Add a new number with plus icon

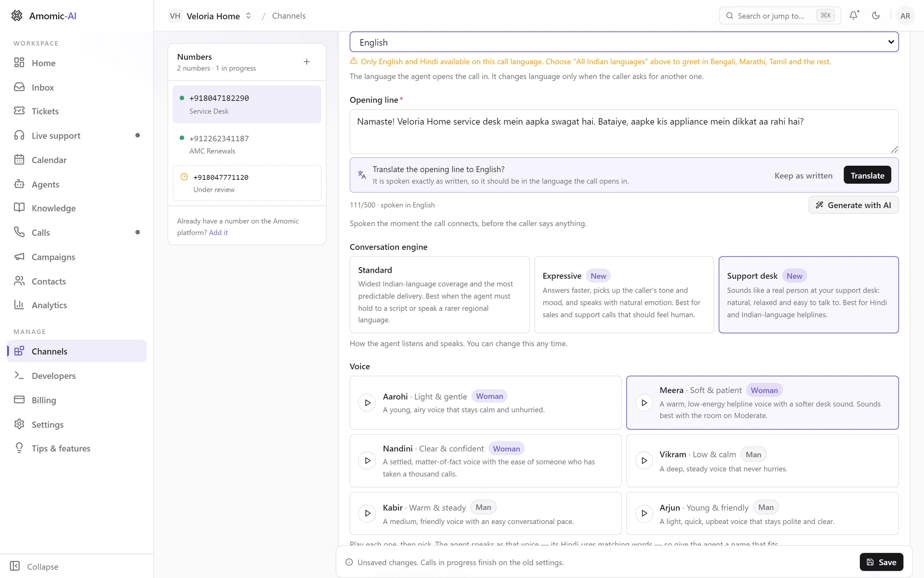coord(307,62)
